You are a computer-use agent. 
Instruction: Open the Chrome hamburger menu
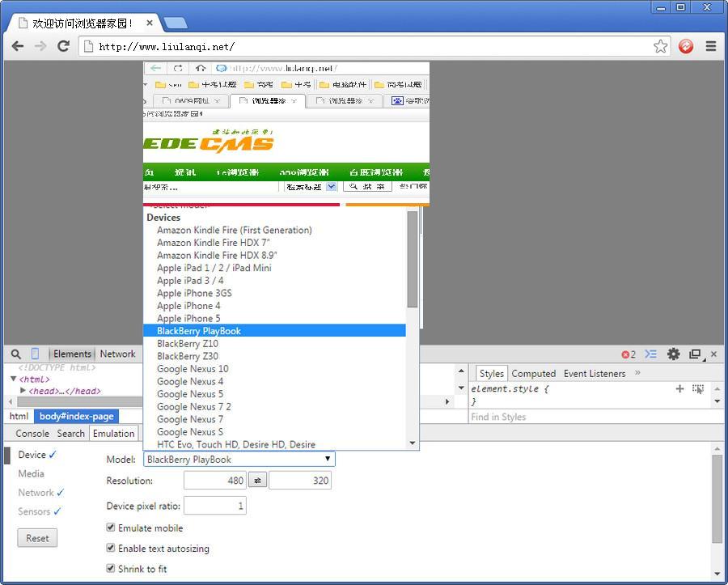711,46
